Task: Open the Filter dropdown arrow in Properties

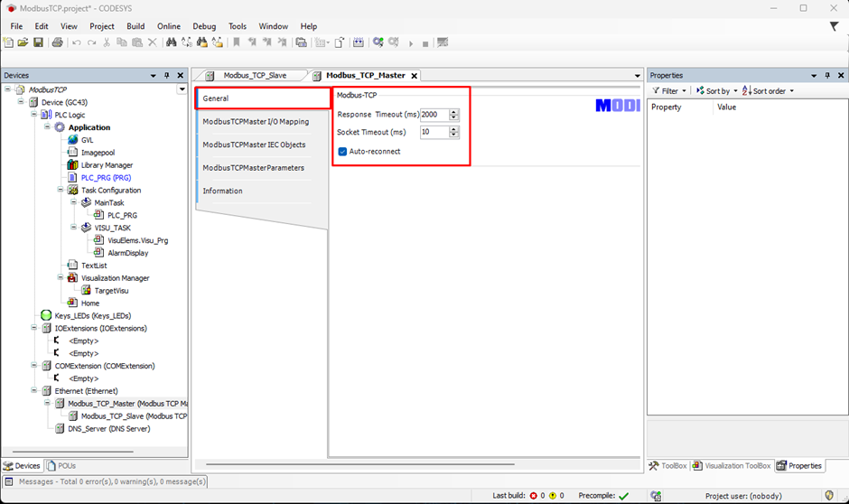Action: (684, 91)
